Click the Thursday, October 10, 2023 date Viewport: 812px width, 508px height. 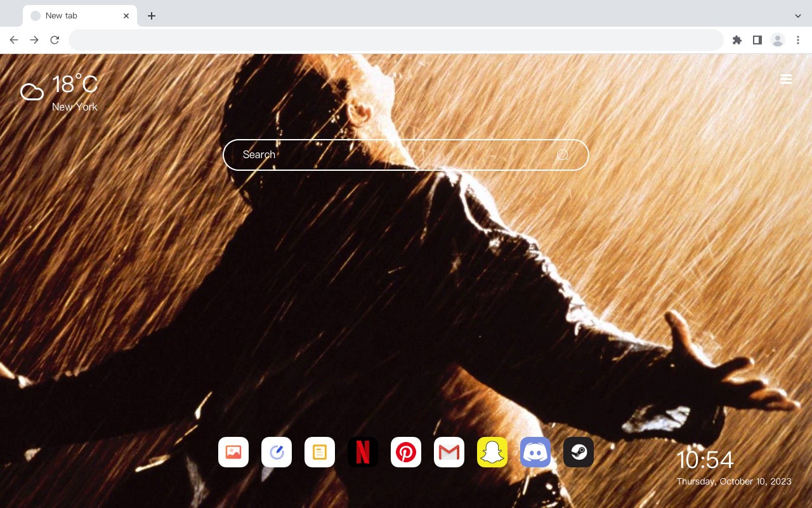(x=734, y=481)
